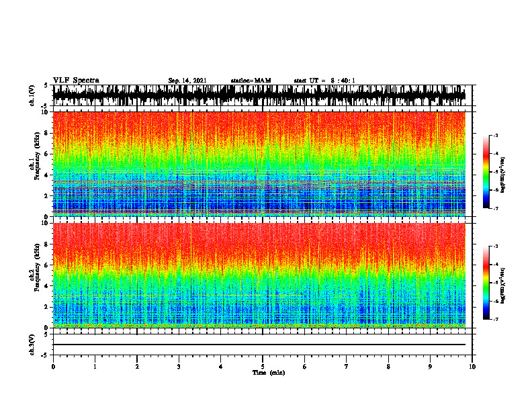This screenshot has height=411, width=532.
Task: Click the log(PSD) label beside ch.2 color bar
Action: click(503, 285)
